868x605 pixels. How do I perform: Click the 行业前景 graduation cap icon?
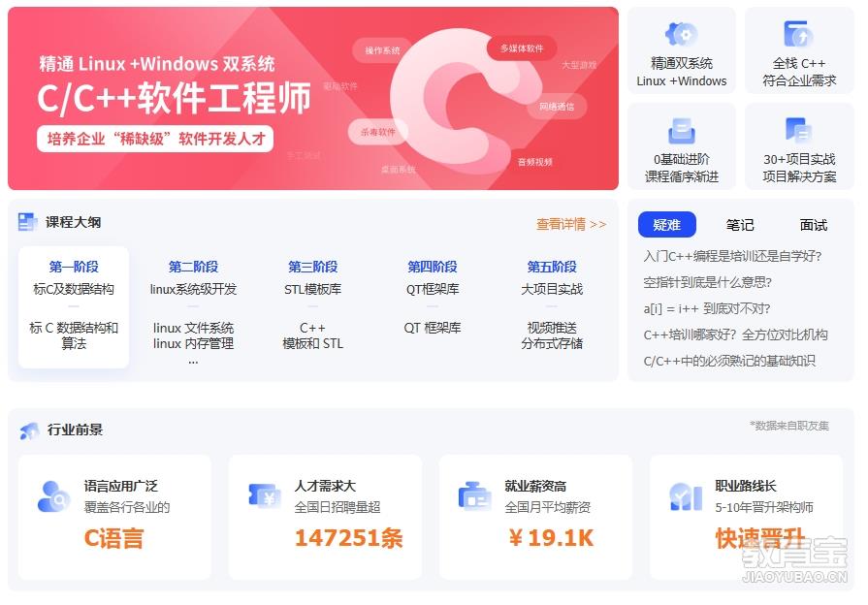29,430
